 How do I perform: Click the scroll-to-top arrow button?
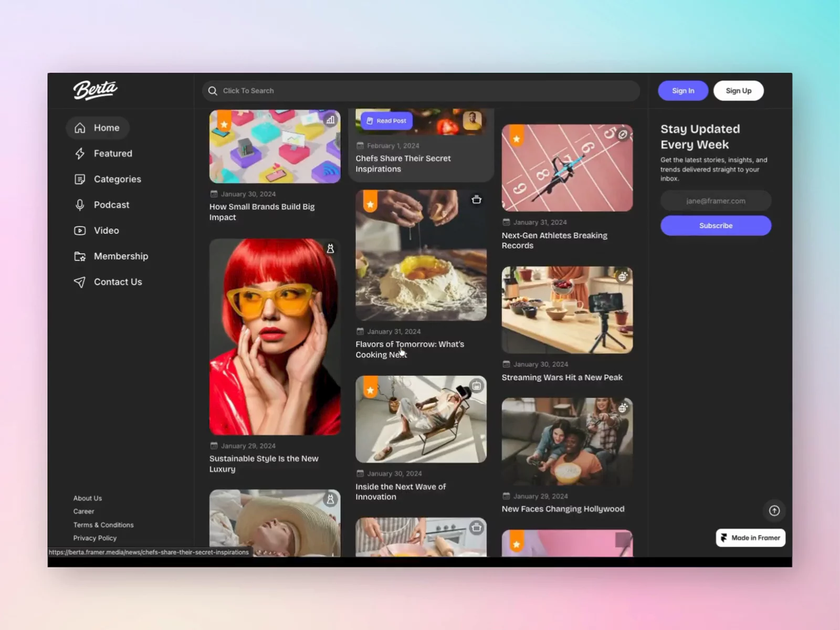774,510
